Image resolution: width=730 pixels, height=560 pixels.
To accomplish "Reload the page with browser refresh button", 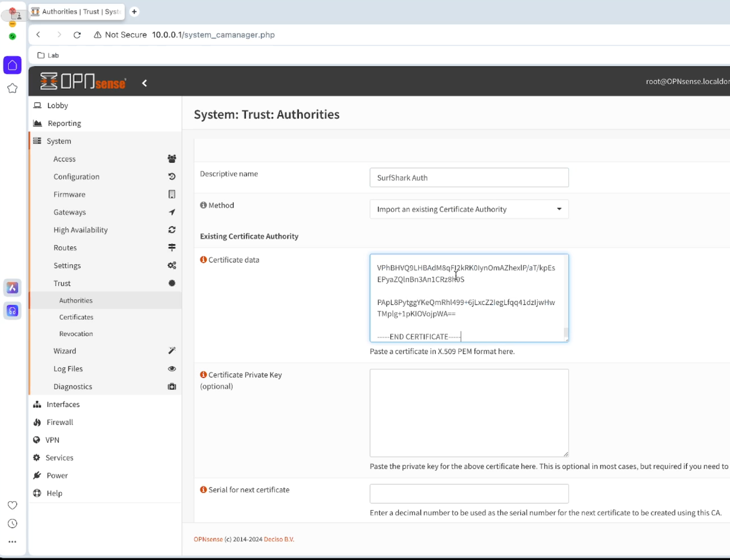I will (77, 35).
